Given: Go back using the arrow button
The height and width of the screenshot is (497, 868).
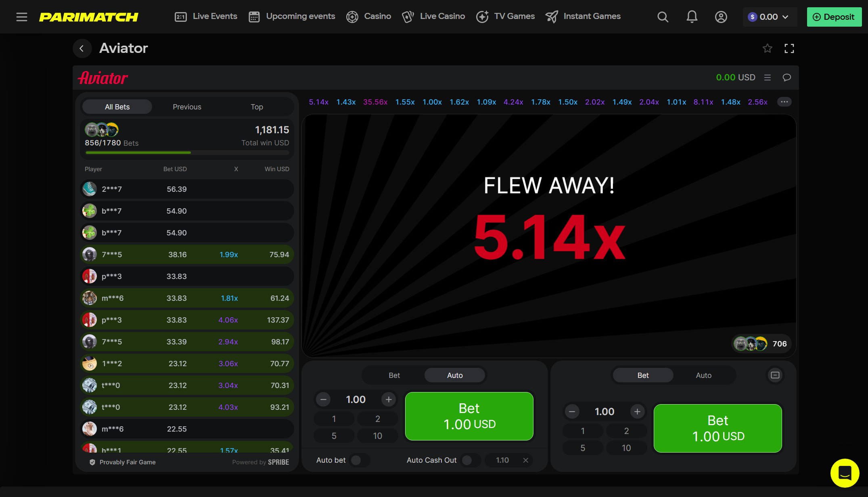Looking at the screenshot, I should coord(82,48).
